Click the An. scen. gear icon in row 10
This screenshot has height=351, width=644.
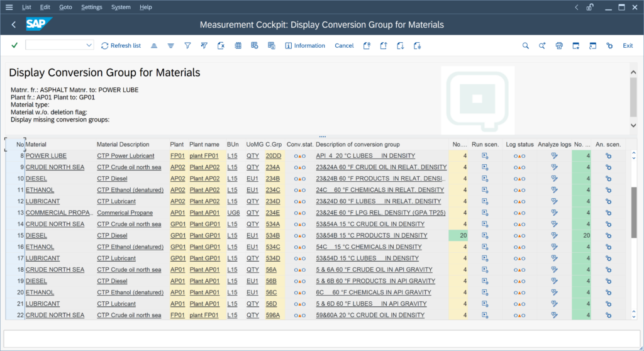pos(609,179)
